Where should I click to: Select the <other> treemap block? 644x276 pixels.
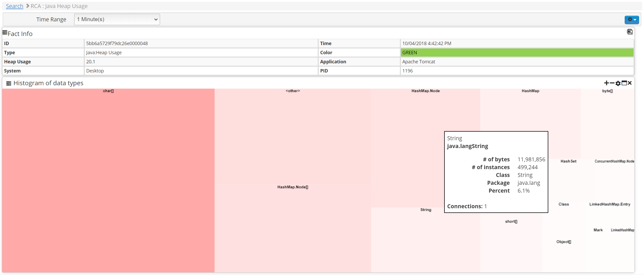click(292, 136)
